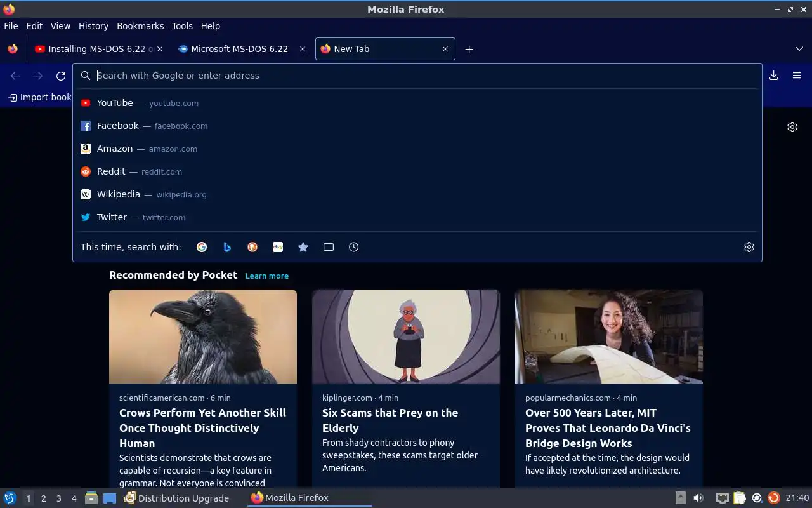Click the clock showing 21:40

[x=797, y=498]
